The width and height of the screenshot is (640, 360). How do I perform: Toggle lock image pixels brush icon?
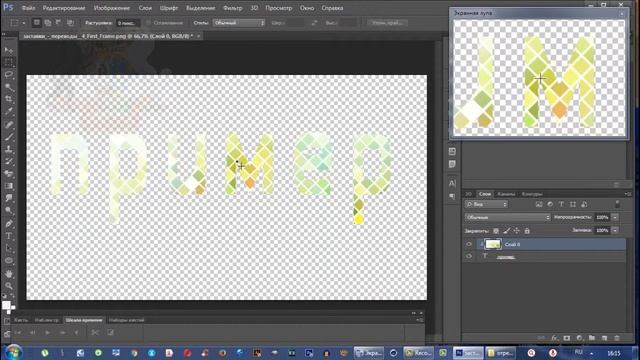click(507, 231)
